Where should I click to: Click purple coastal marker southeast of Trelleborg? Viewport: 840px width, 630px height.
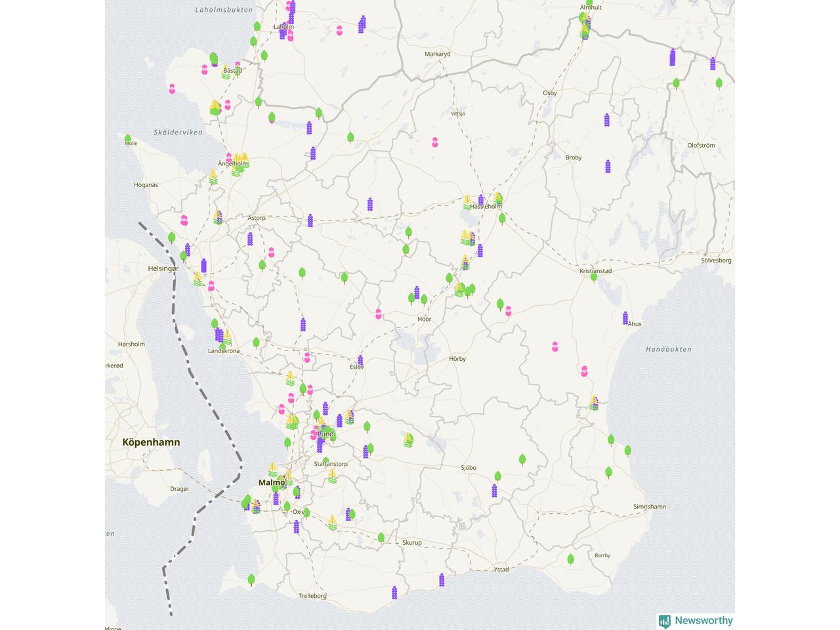(x=394, y=593)
